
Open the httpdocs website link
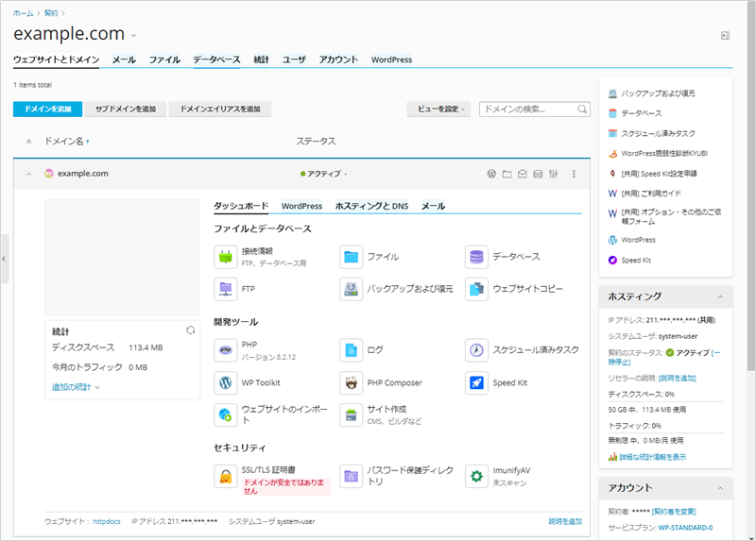[107, 522]
